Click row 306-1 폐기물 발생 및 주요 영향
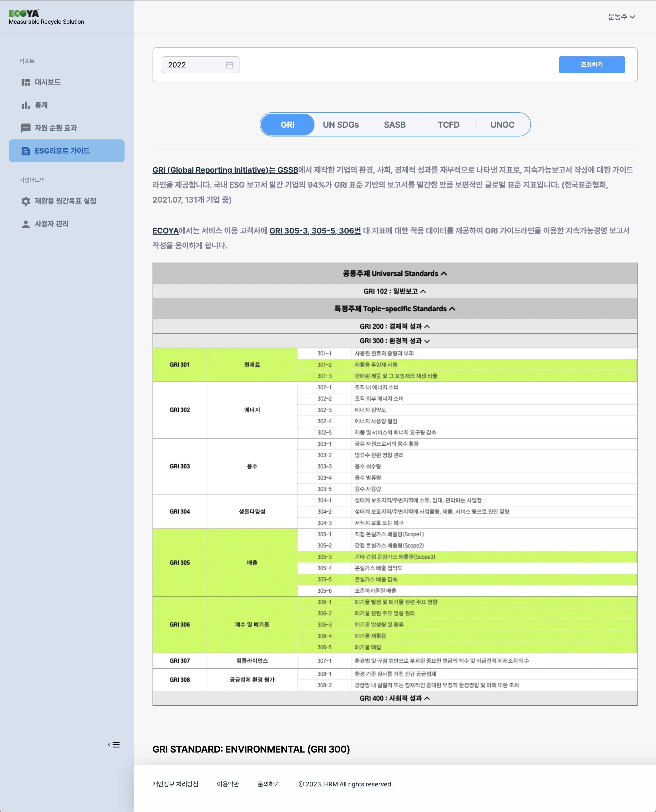Screen dimensions: 656x812 coord(467,602)
